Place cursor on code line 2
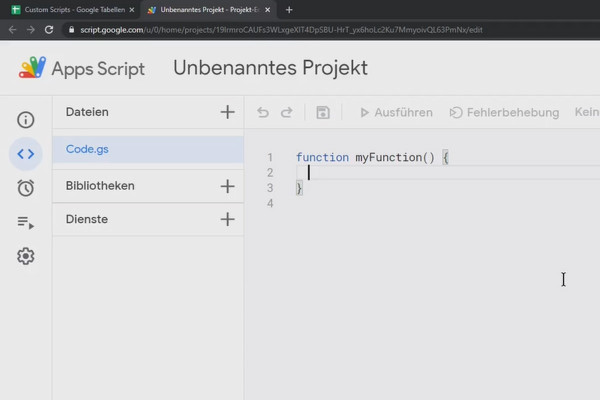The width and height of the screenshot is (600, 400). [x=448, y=173]
